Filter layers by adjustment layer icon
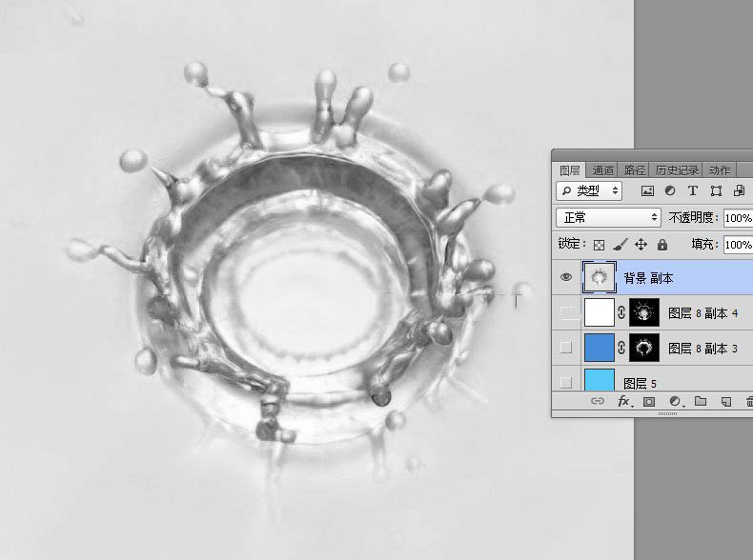 click(670, 191)
